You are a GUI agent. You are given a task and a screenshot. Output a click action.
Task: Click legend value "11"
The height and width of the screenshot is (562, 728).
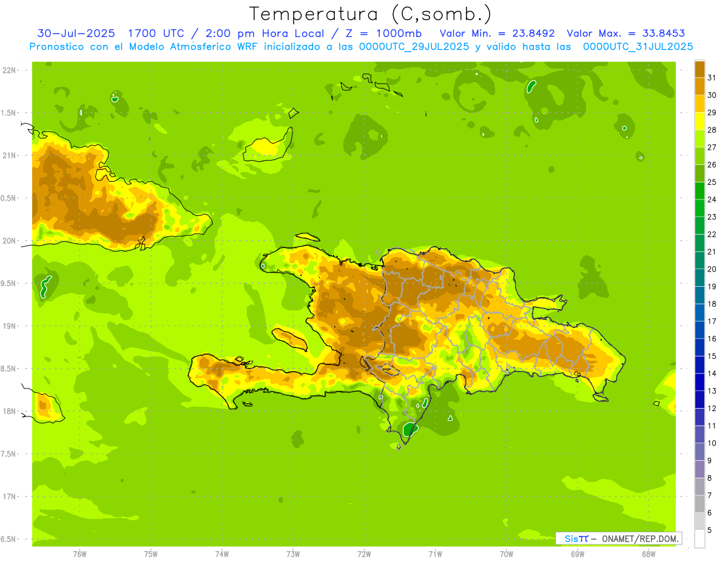coord(712,426)
